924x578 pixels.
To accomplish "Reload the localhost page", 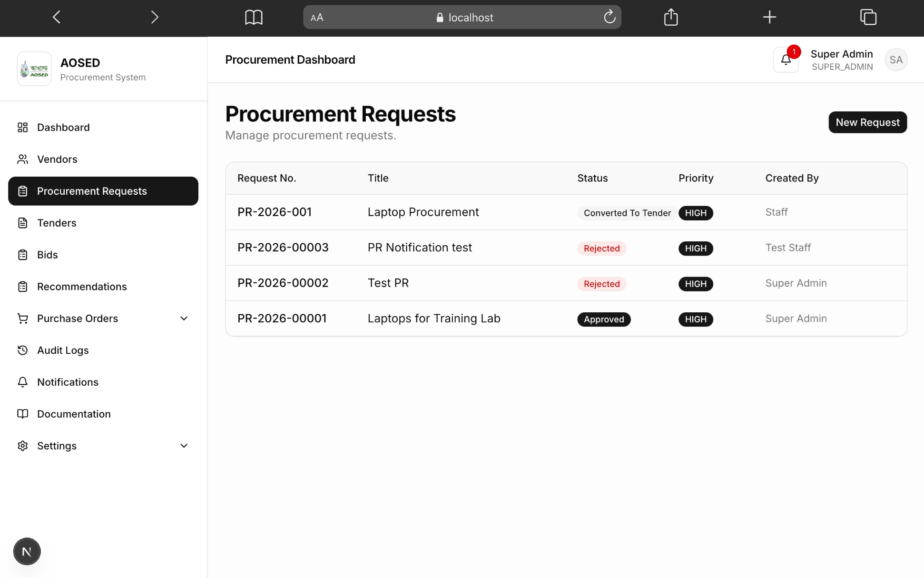I will coord(609,17).
